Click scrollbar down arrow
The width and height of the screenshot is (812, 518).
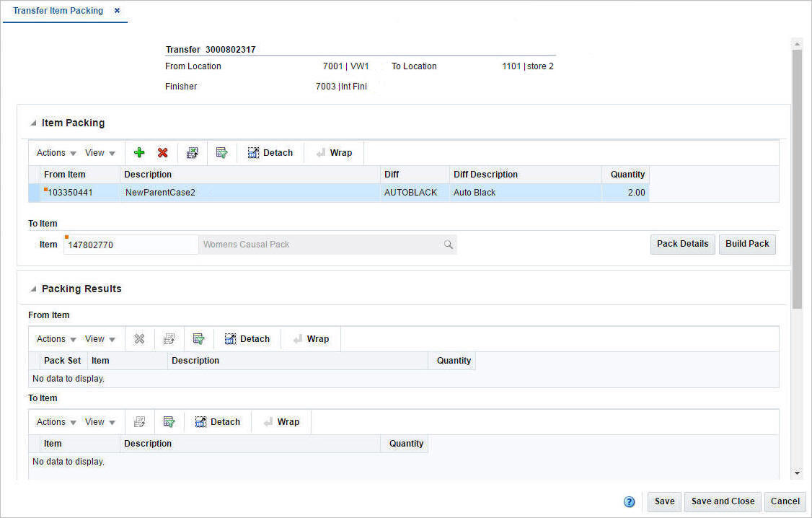point(797,473)
